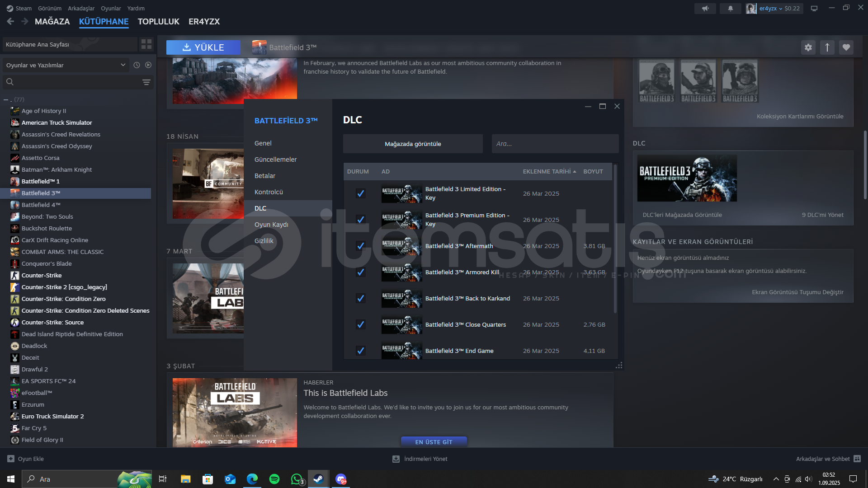Open Microsoft Edge from the taskbar
The height and width of the screenshot is (488, 868).
coord(252,479)
